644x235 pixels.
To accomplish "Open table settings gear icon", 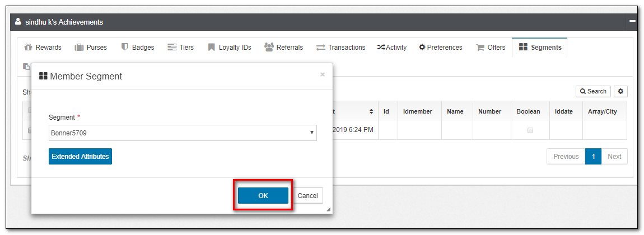I will (620, 91).
